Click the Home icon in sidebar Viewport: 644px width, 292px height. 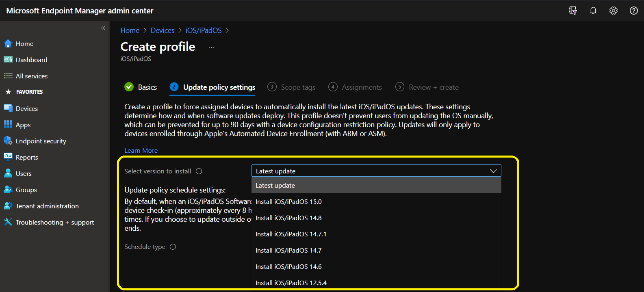(x=8, y=43)
